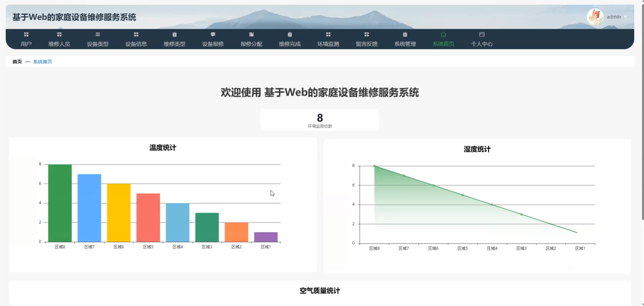Image resolution: width=644 pixels, height=306 pixels.
Task: Click the admin avatar picture
Action: [x=595, y=17]
